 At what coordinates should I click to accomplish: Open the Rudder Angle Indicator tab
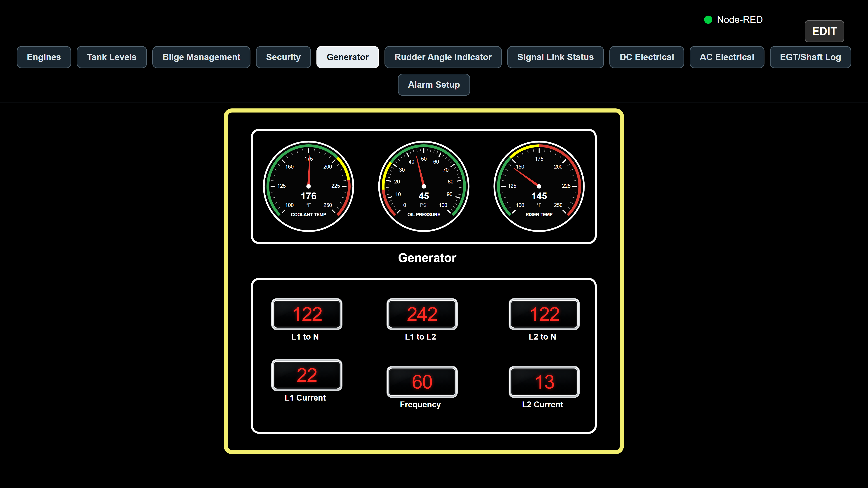[443, 57]
